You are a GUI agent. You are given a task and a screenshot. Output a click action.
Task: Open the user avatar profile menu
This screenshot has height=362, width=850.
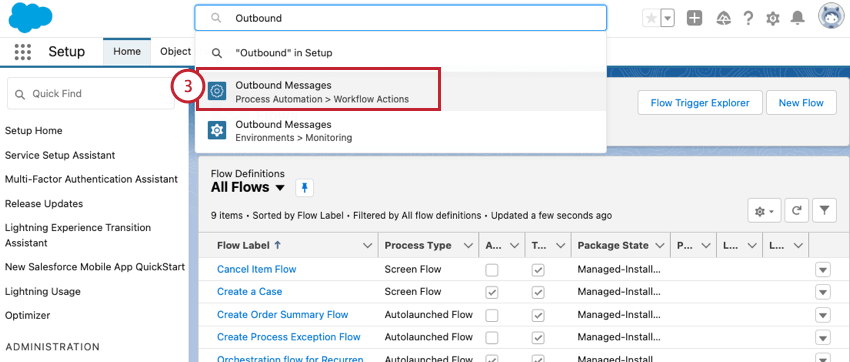(x=832, y=16)
